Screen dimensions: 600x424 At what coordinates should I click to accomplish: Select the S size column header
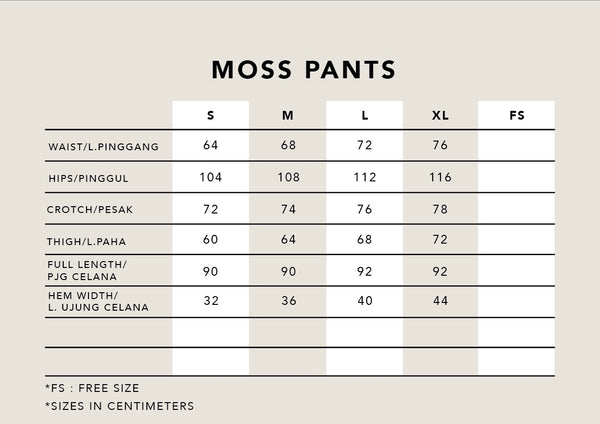(211, 116)
